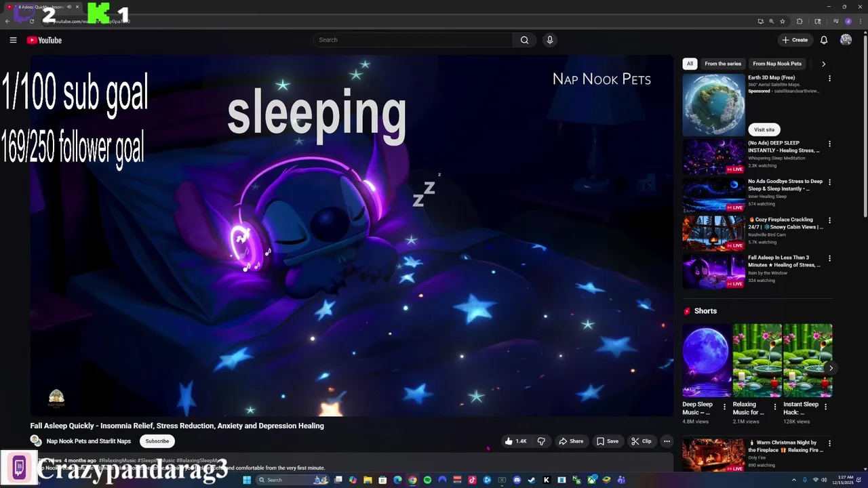Select the All filter chip
Viewport: 868px width, 488px height.
[690, 64]
